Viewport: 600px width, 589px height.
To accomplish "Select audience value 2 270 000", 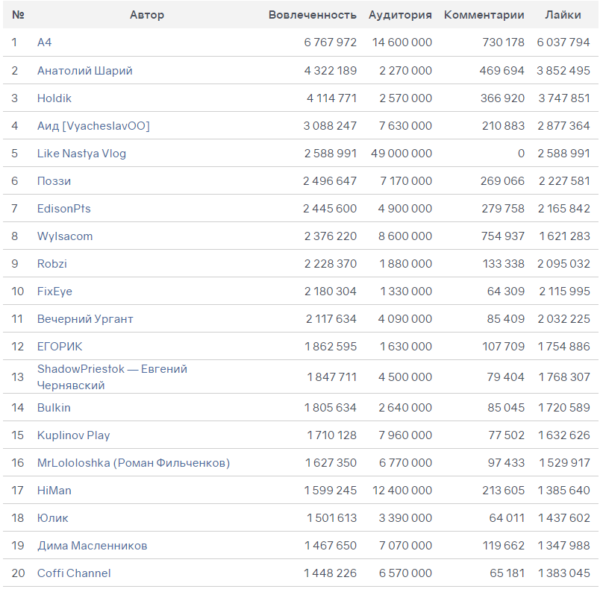I will (406, 71).
